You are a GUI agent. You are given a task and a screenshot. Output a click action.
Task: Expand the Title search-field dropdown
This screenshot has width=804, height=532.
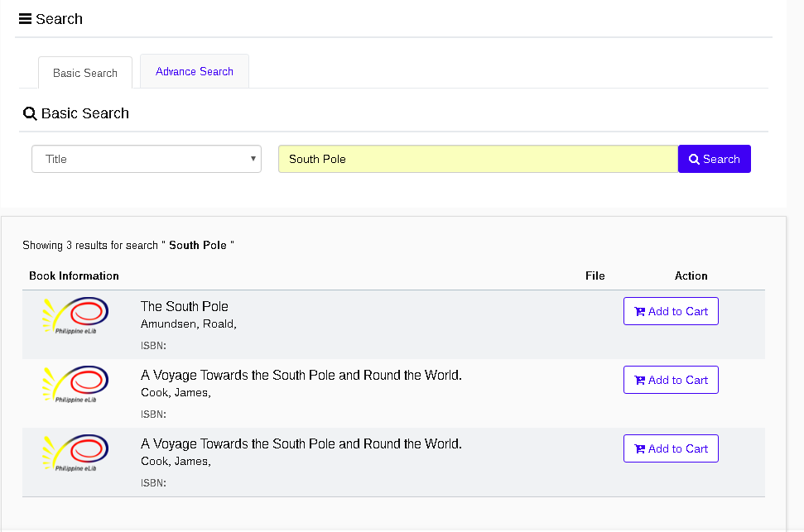point(147,159)
